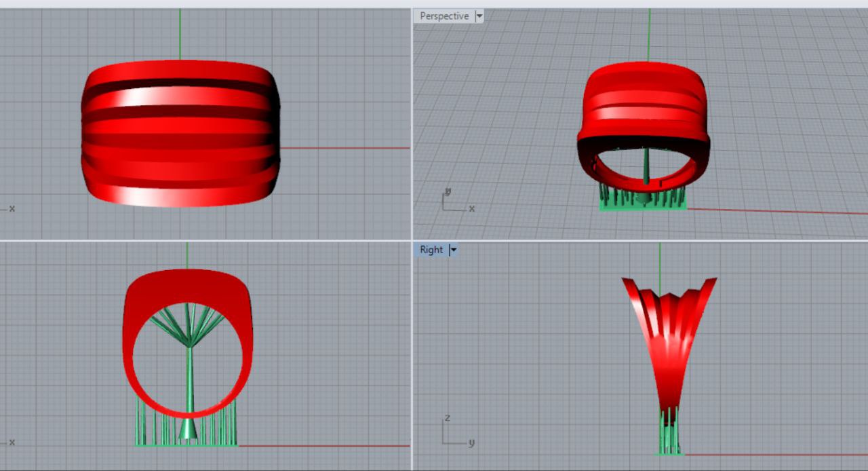The width and height of the screenshot is (868, 471).
Task: Click the Perspective viewport dropdown arrow
Action: (479, 16)
